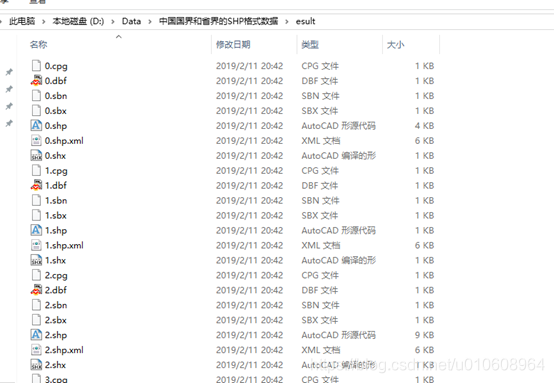Toggle the sort arrow above the 名称 column
The image size is (554, 383).
coord(119,36)
